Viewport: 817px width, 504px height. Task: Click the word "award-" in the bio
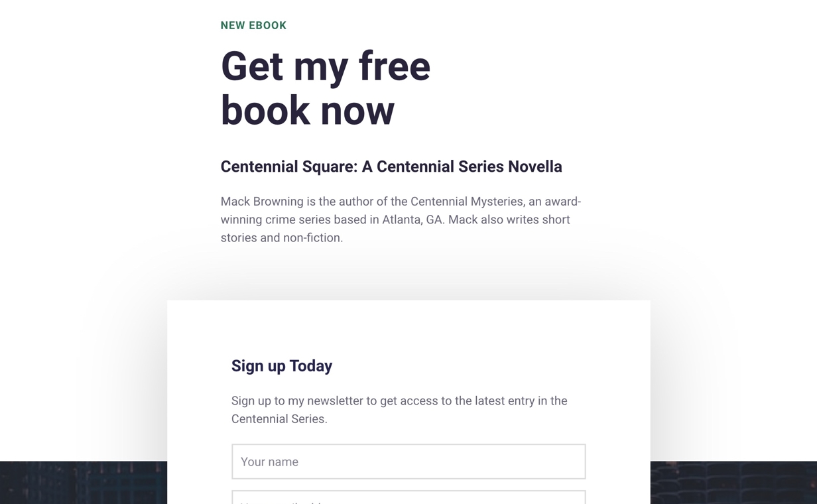(x=563, y=202)
